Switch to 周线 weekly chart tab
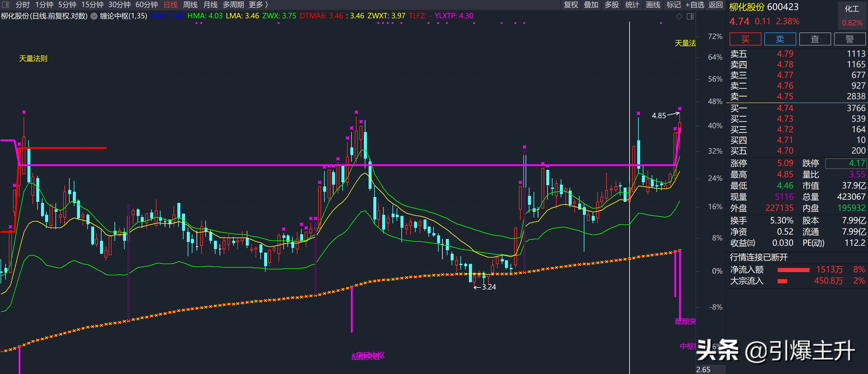This screenshot has height=374, width=868. tap(190, 5)
